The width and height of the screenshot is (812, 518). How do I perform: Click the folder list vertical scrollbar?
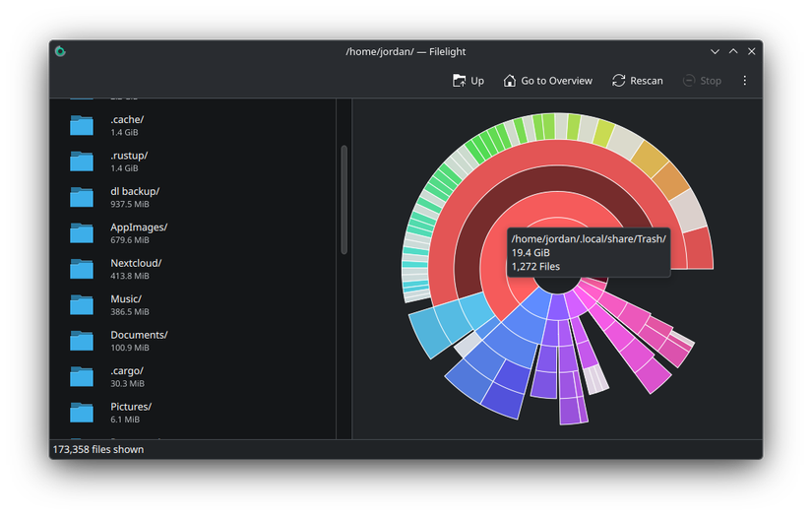344,199
